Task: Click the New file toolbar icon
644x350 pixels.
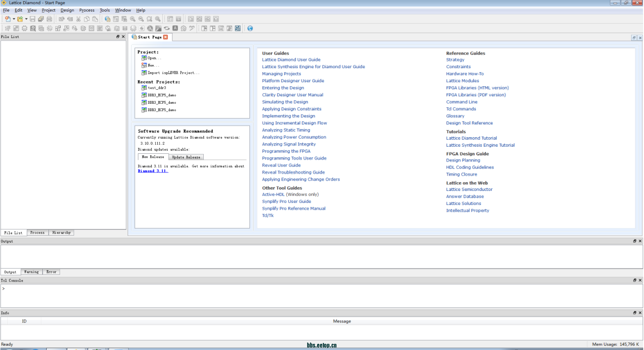Action: pyautogui.click(x=7, y=19)
